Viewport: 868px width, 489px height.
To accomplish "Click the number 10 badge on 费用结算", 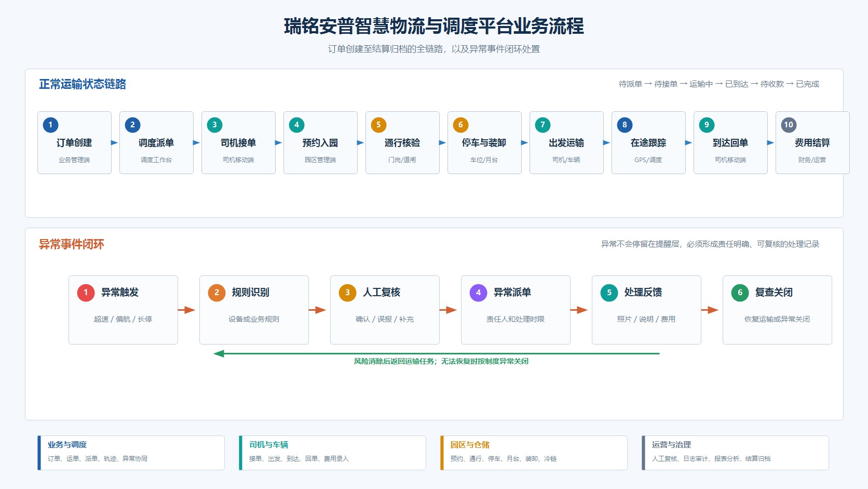I will pyautogui.click(x=789, y=125).
